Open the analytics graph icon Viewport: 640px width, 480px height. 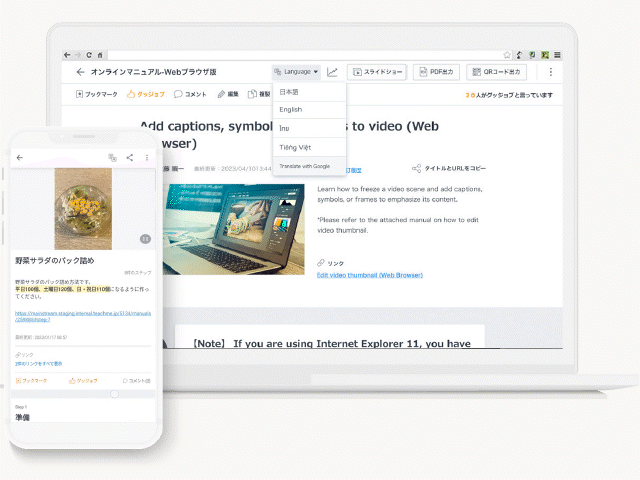(x=333, y=72)
